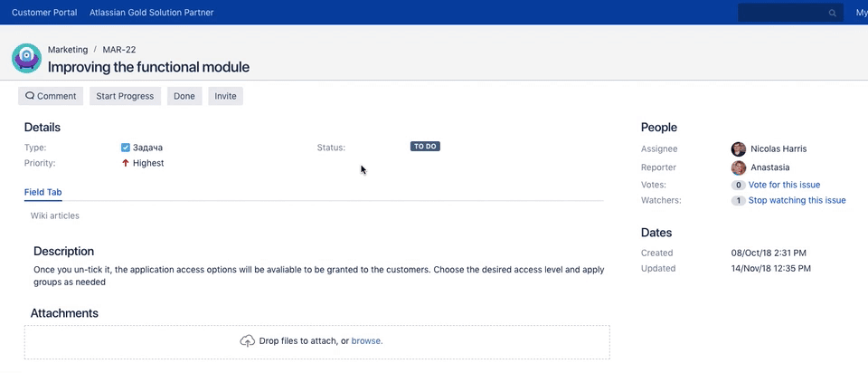
Task: Click Stop watching this issue link
Action: 797,201
